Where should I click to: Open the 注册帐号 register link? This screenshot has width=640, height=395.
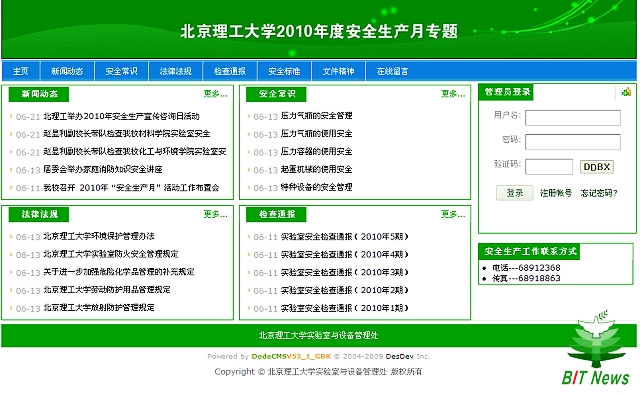[x=556, y=193]
